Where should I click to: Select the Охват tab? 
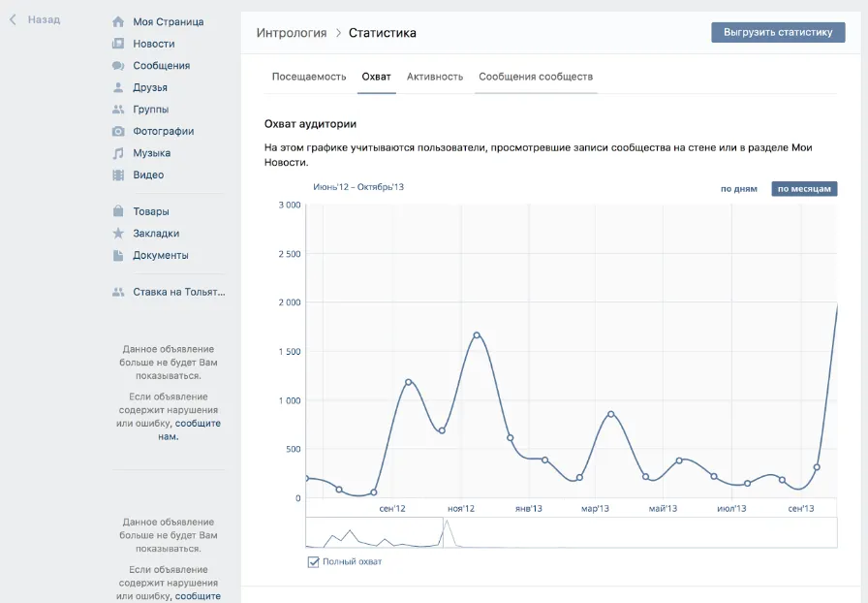(x=377, y=77)
